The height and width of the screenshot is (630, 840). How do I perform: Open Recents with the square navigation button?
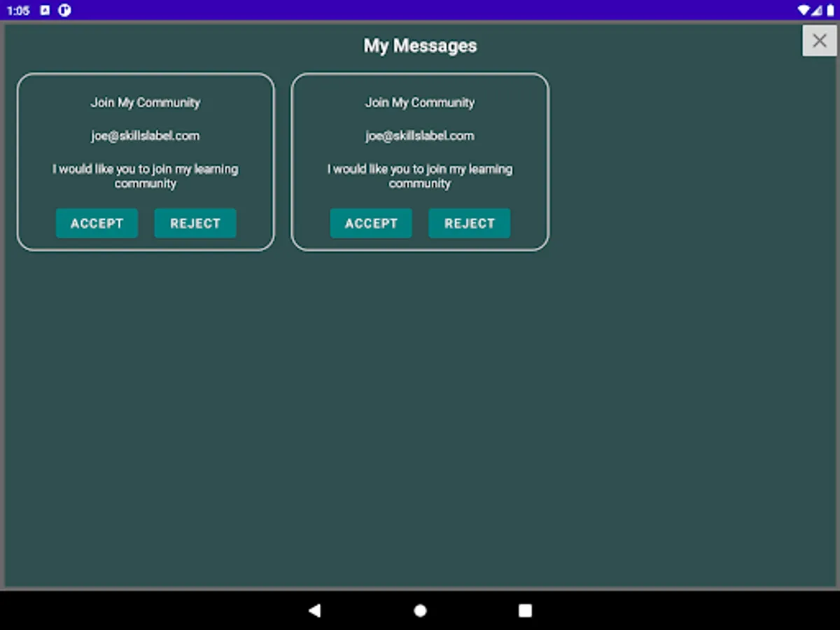525,610
